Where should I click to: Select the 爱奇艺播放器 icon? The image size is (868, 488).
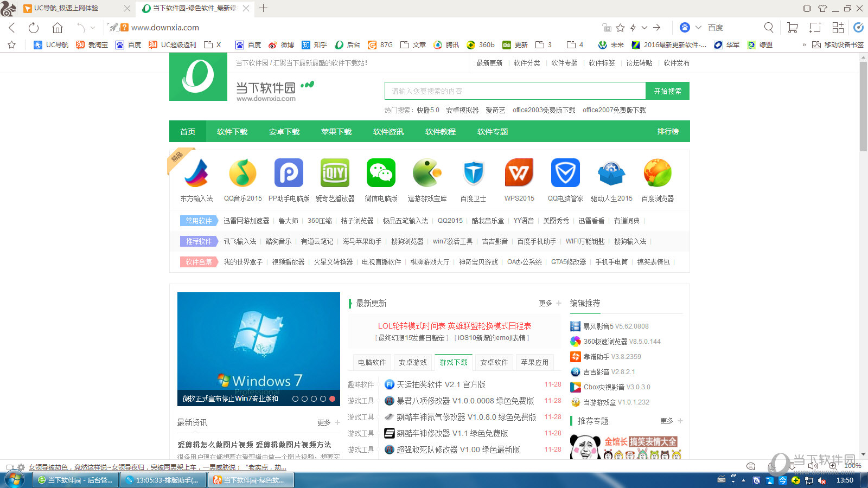point(335,173)
